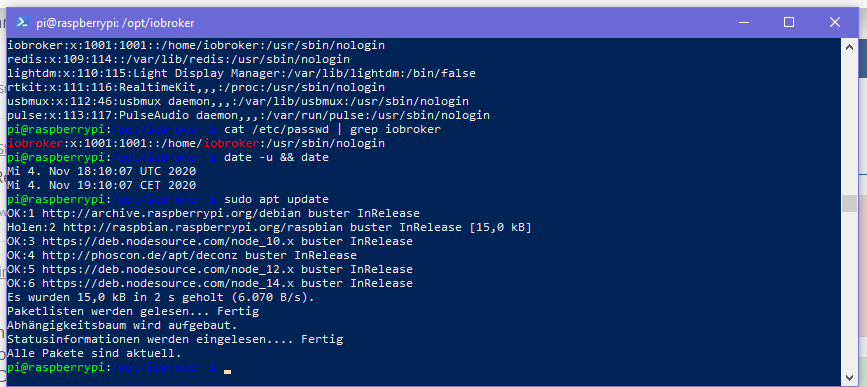
Task: Maximize the terminal window
Action: [x=789, y=23]
